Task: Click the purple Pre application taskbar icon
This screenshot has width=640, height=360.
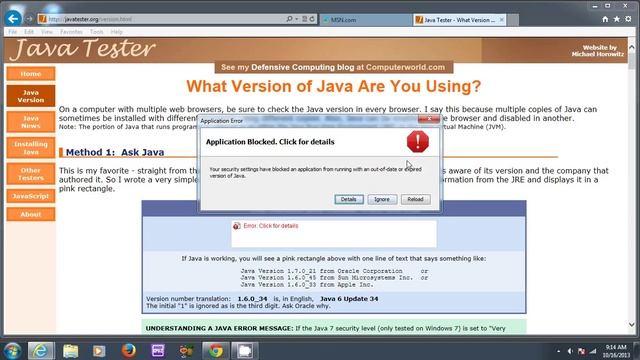Action: pos(158,351)
